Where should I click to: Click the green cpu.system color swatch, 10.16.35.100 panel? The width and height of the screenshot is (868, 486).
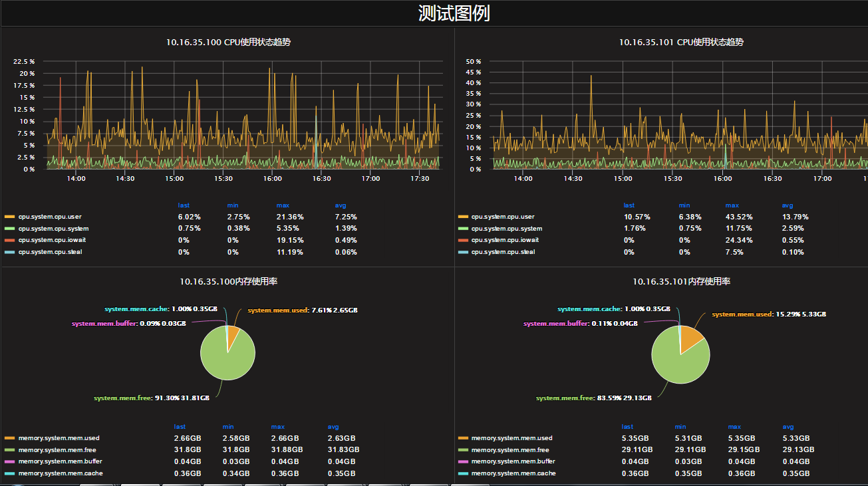point(9,229)
